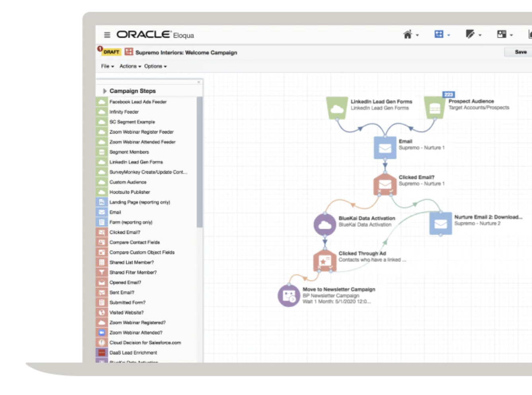Click the Contacts who have a linked subtitle
Image resolution: width=532 pixels, height=395 pixels.
coord(372,260)
